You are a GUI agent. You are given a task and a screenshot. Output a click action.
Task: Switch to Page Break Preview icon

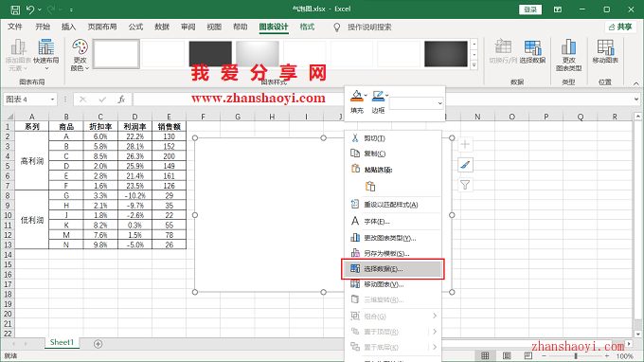pyautogui.click(x=528, y=355)
